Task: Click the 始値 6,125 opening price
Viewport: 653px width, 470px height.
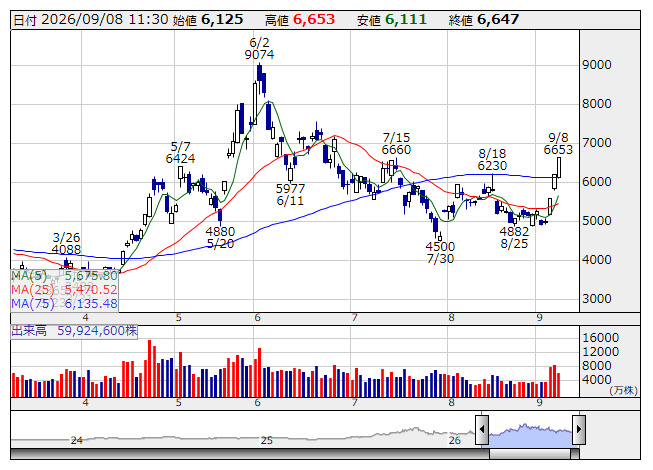Action: (x=208, y=20)
